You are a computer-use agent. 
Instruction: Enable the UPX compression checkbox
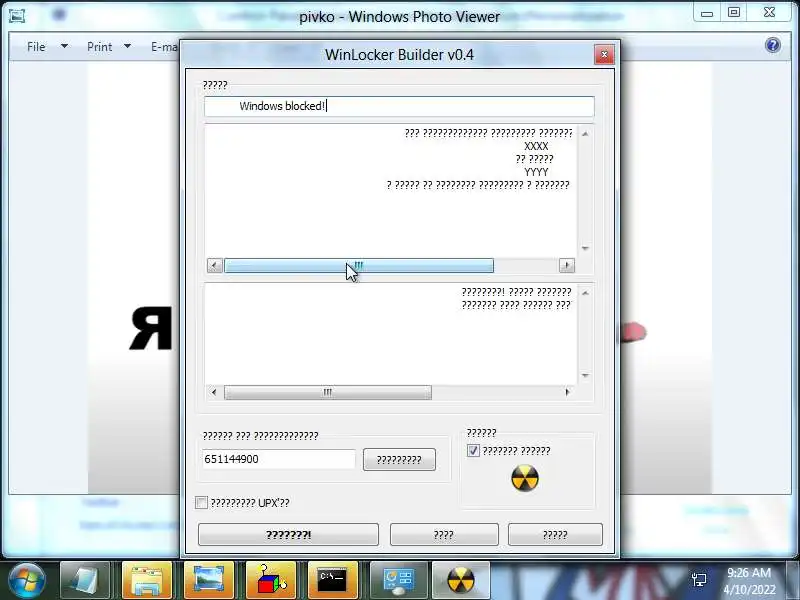point(202,503)
